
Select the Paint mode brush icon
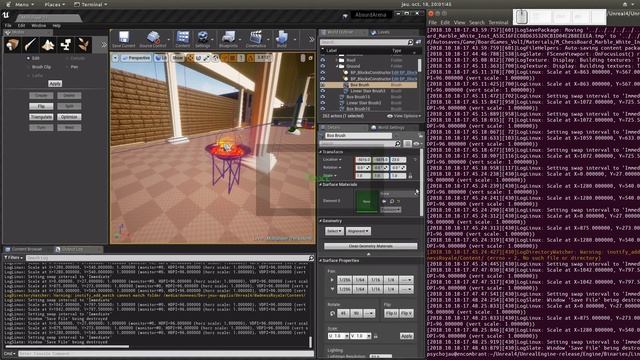click(30, 44)
